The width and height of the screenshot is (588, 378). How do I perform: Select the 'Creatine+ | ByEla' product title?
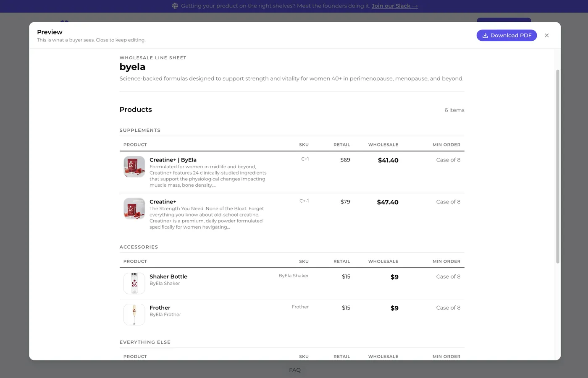click(173, 160)
